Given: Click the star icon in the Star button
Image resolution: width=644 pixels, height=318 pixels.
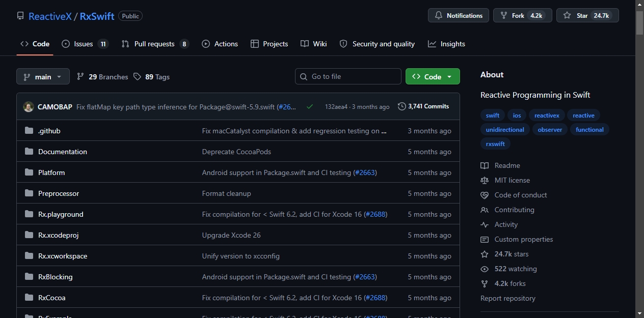Looking at the screenshot, I should [x=567, y=16].
